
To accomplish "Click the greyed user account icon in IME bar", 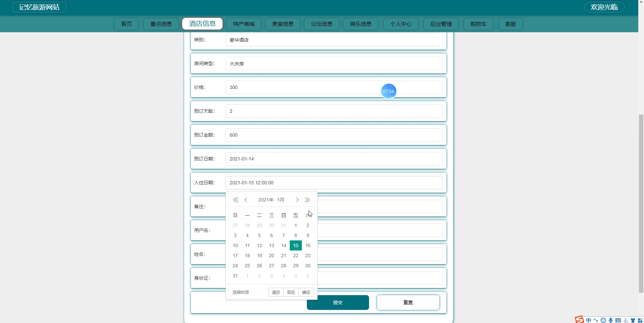I will [x=626, y=320].
